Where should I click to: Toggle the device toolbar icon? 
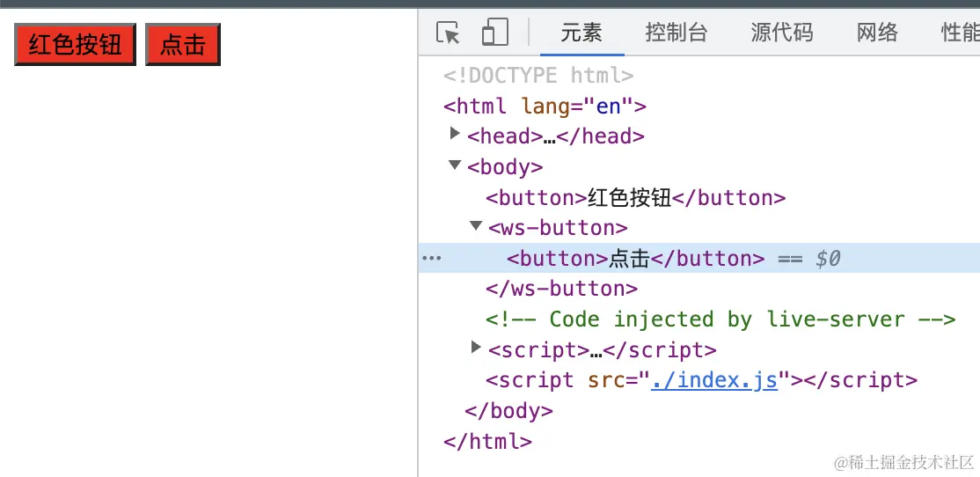495,32
